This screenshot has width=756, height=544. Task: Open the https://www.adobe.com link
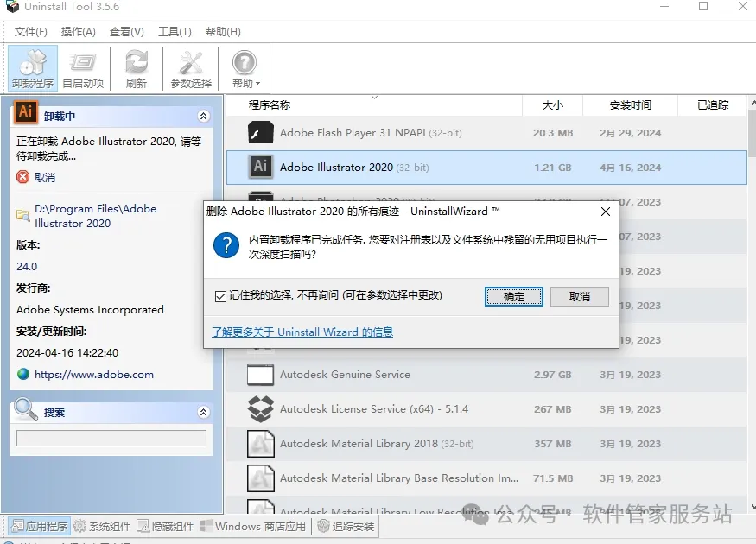click(x=94, y=375)
